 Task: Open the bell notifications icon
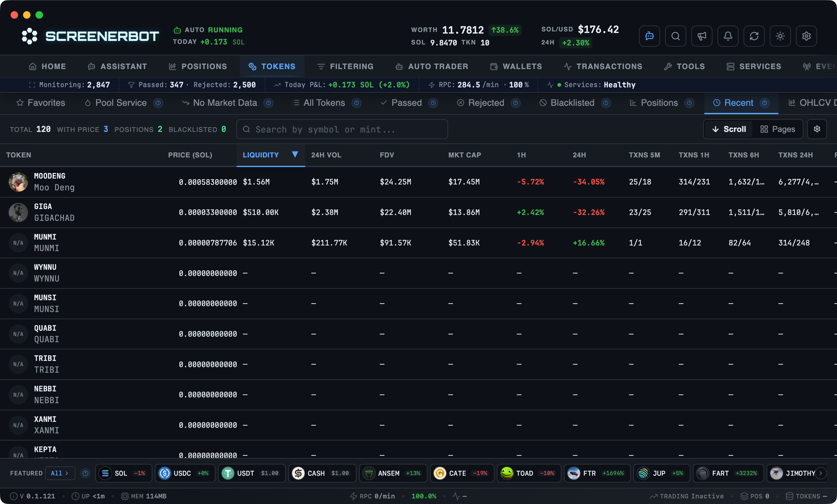728,36
